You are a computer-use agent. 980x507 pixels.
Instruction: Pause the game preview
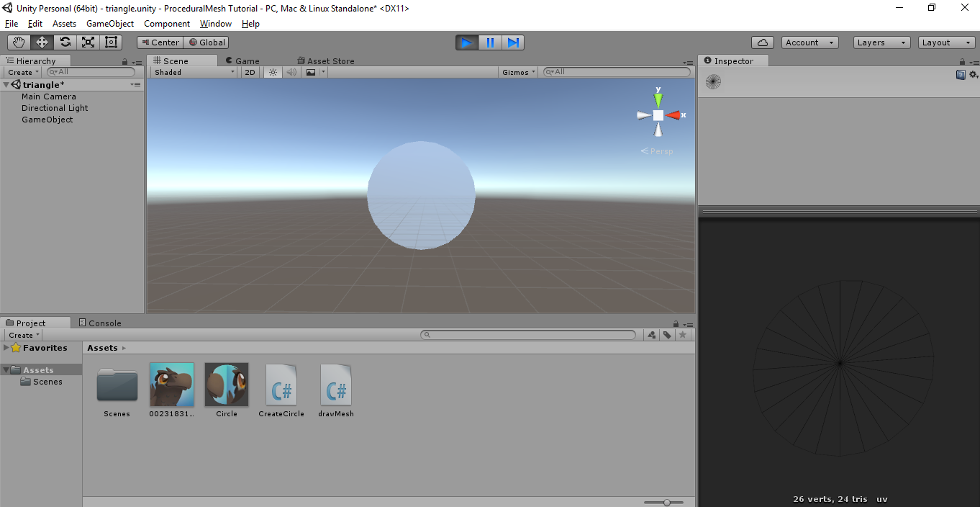[x=490, y=42]
